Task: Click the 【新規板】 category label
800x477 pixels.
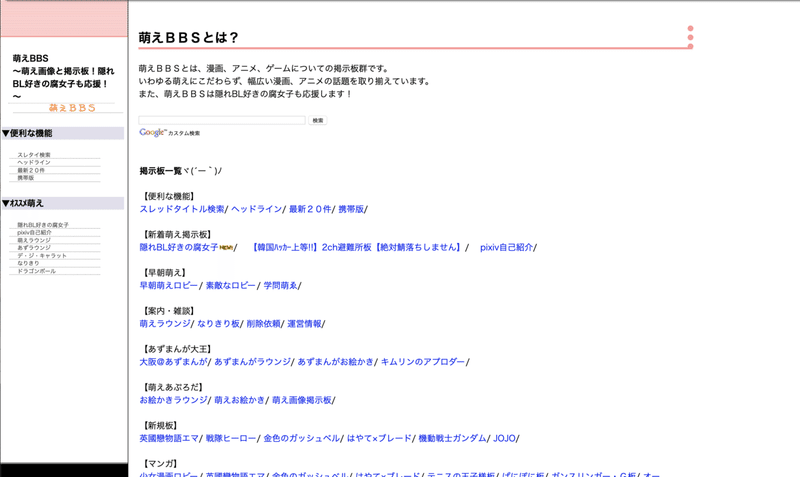Action: coord(160,425)
